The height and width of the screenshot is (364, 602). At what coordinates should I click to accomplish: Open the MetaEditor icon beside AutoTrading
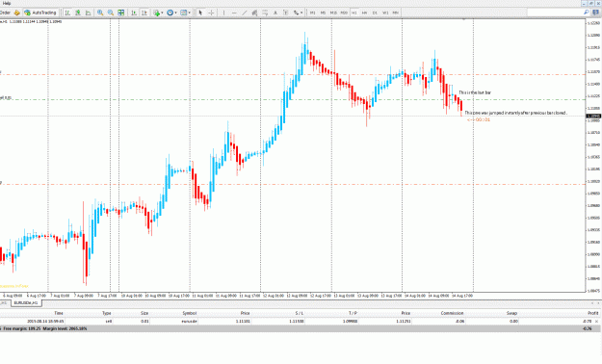point(17,13)
